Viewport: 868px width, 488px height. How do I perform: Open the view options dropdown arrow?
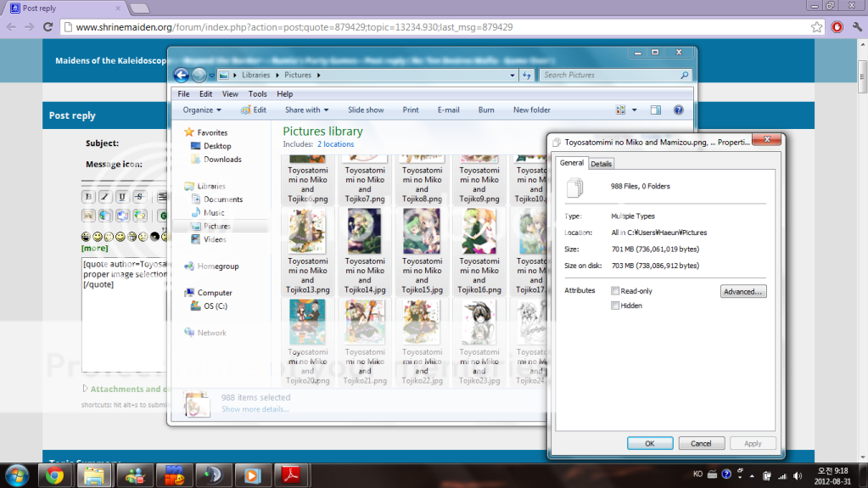point(635,109)
